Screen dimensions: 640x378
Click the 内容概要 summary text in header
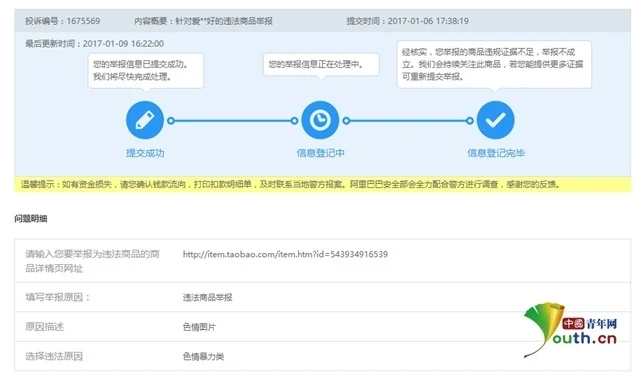[x=203, y=21]
